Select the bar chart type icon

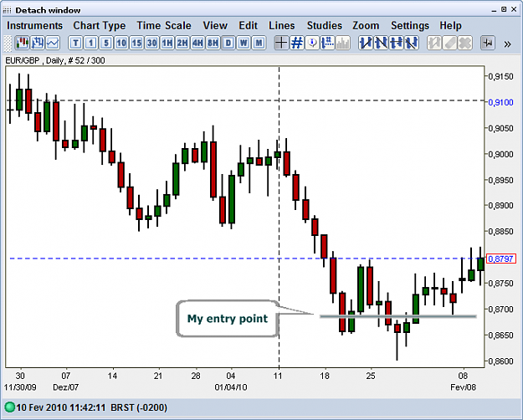click(x=38, y=43)
